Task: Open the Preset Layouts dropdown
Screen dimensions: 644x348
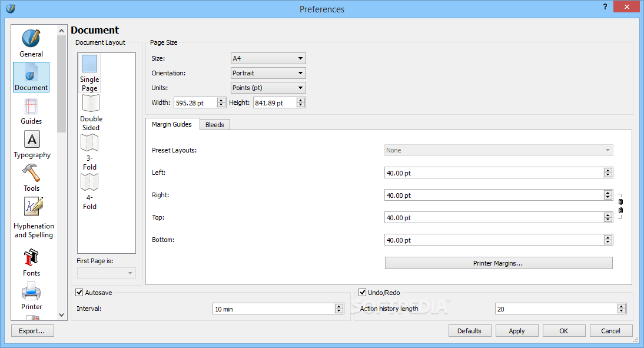Action: click(x=499, y=150)
